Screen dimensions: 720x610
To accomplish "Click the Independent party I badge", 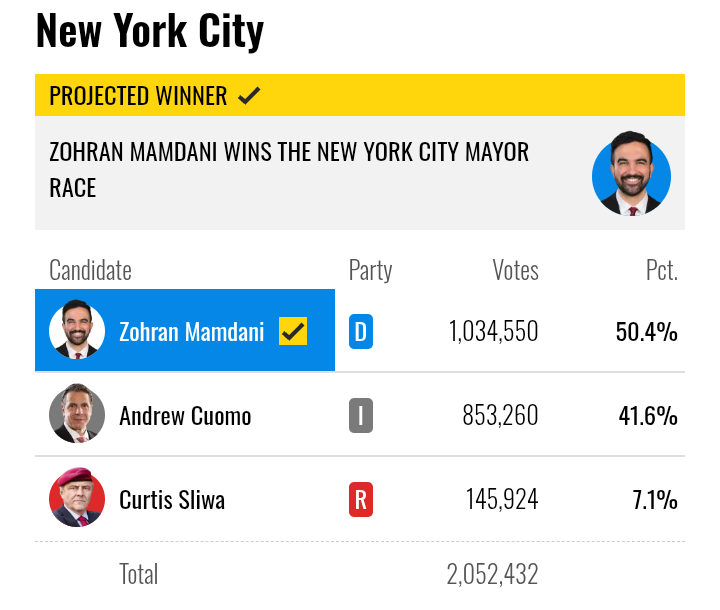I will point(361,415).
